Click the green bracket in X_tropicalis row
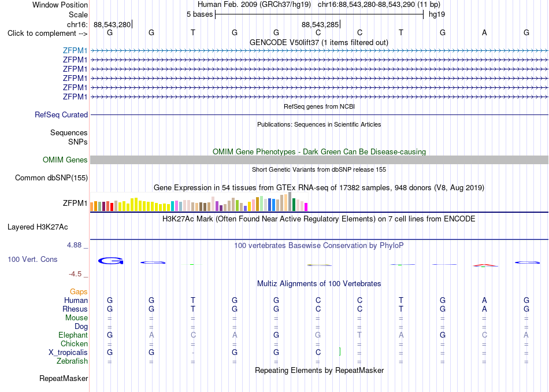Screen dimensions: 549x392 (x=340, y=352)
